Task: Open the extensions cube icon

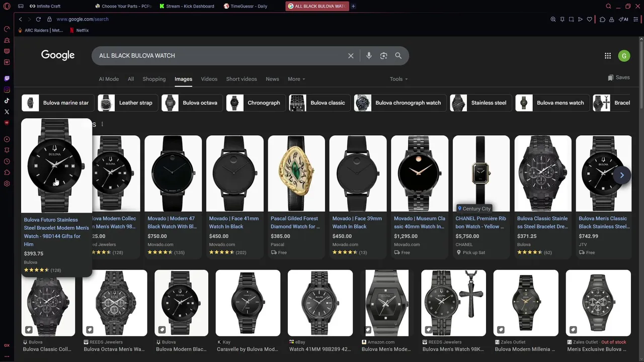Action: tap(602, 19)
